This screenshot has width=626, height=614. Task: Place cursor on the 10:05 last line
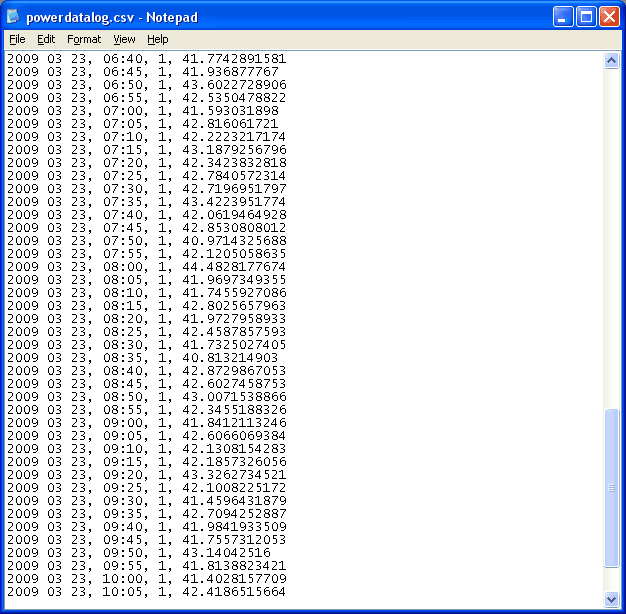point(150,592)
